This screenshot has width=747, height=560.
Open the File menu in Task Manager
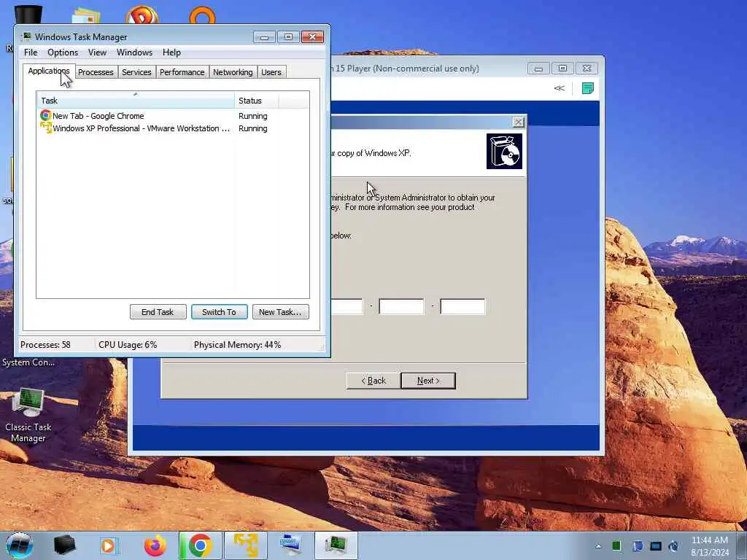[31, 52]
